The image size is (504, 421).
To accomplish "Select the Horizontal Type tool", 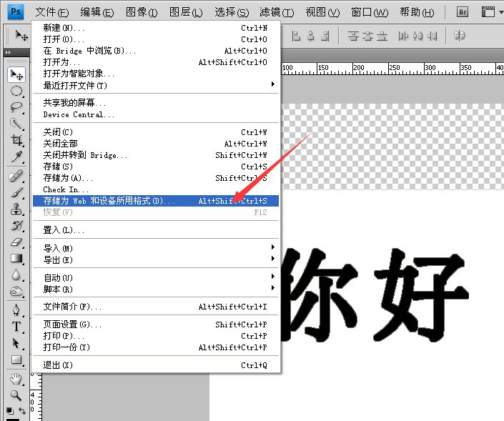I will tap(16, 327).
